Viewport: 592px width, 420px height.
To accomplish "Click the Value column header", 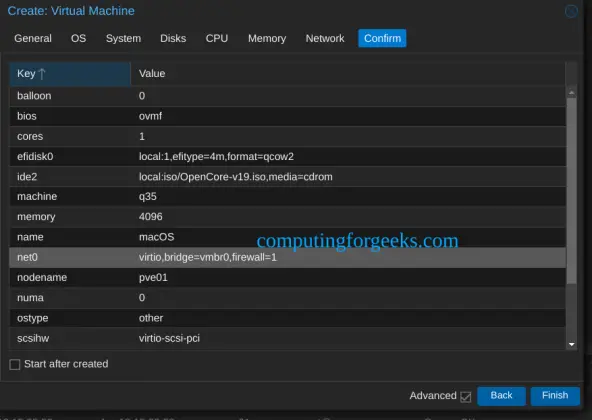I will coord(348,74).
